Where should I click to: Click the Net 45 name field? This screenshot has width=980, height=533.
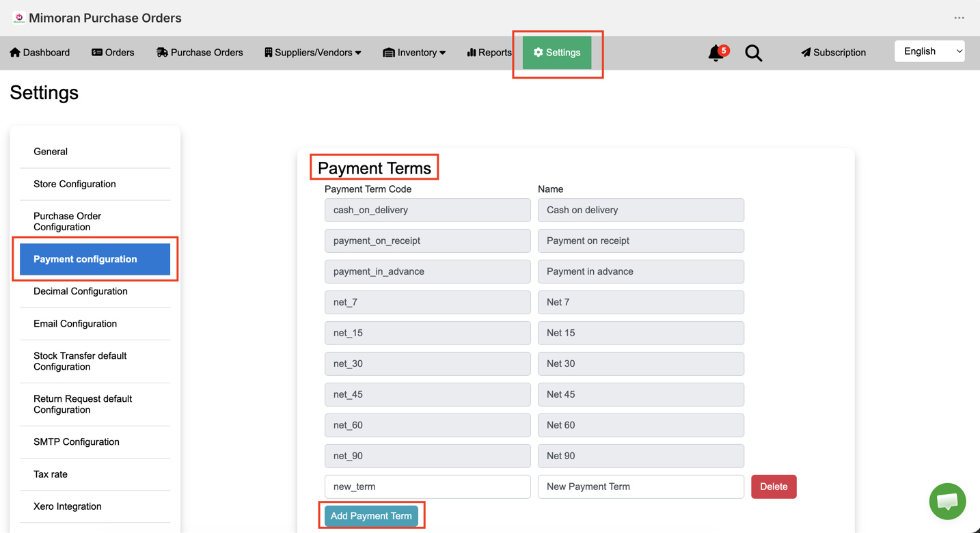point(641,394)
